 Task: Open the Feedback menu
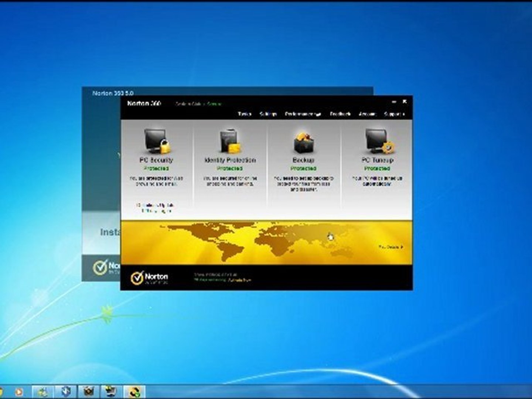click(340, 114)
